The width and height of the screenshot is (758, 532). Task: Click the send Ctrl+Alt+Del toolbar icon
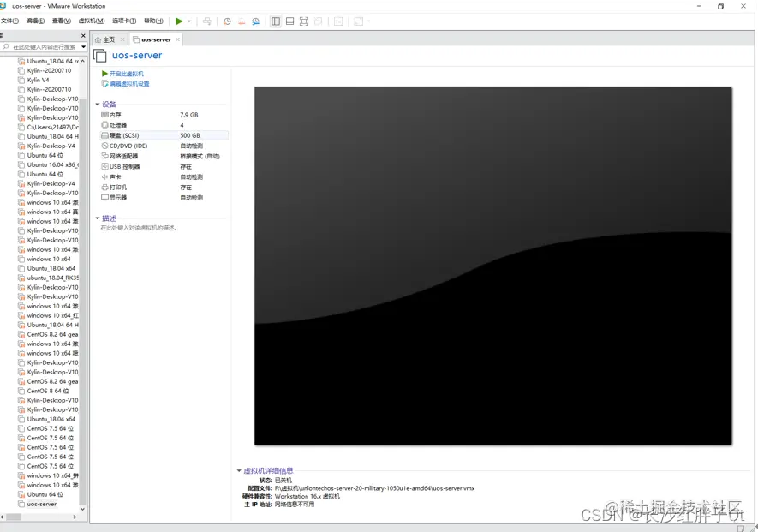coord(207,21)
